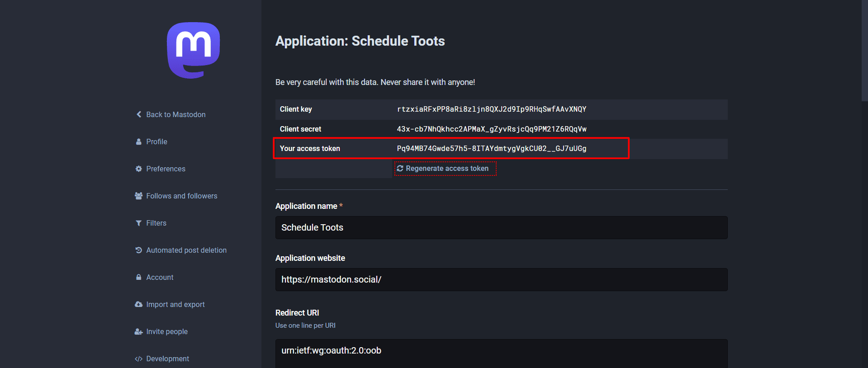
Task: Click the Filters funnel icon
Action: [x=139, y=223]
